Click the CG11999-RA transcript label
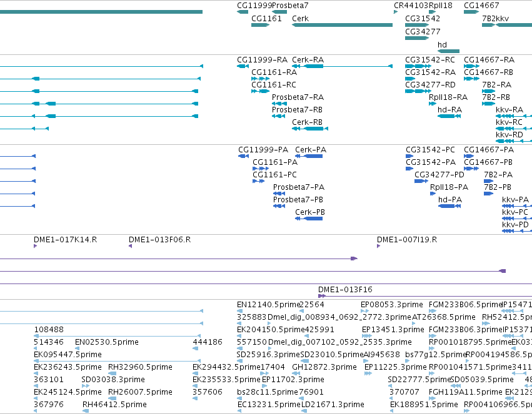This screenshot has width=532, height=414. point(263,60)
